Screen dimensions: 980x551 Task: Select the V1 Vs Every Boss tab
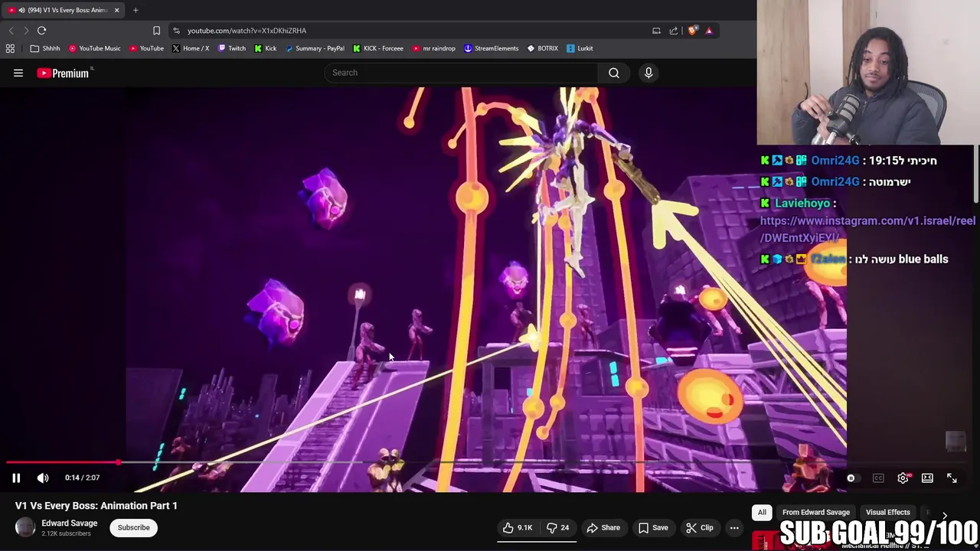click(64, 10)
